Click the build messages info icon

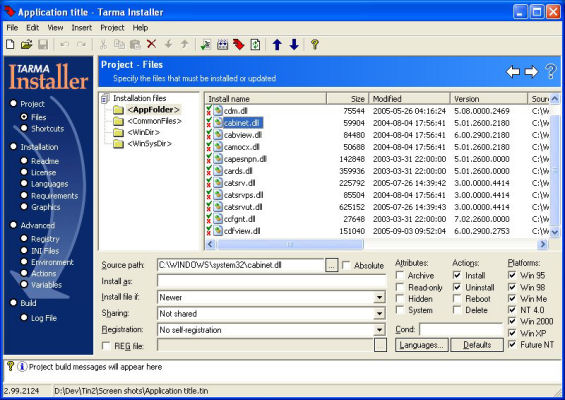tap(22, 367)
